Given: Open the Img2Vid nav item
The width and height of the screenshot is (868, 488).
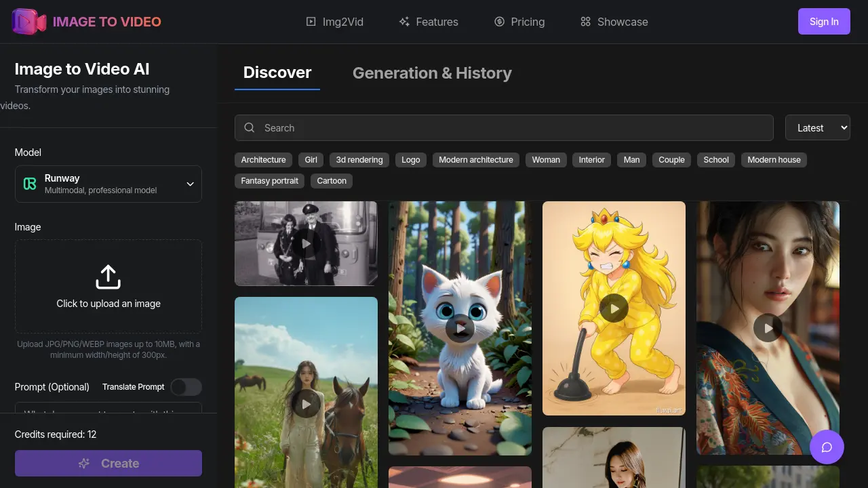Looking at the screenshot, I should click(x=334, y=22).
